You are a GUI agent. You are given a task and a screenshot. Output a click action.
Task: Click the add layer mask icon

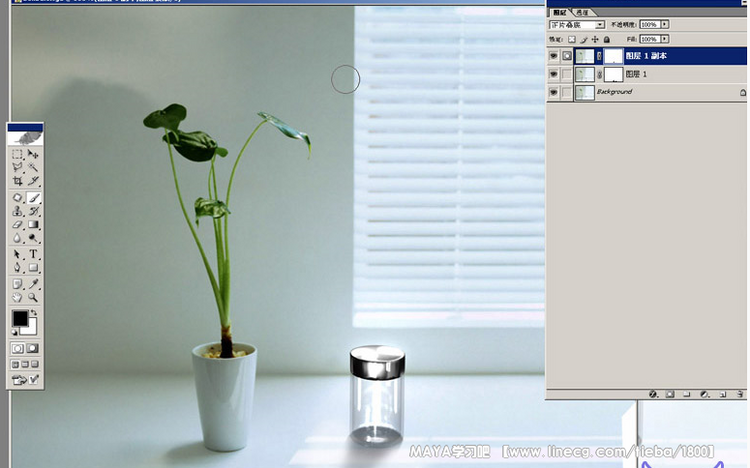click(x=669, y=394)
